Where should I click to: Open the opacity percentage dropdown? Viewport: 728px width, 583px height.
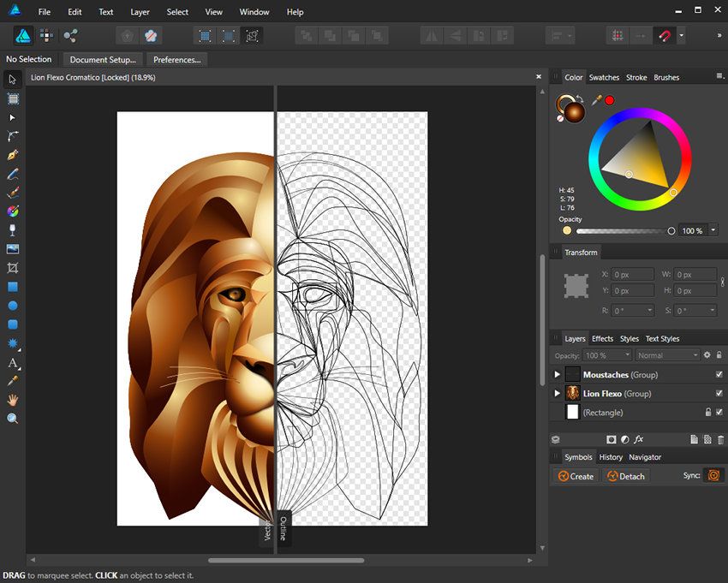pyautogui.click(x=713, y=229)
